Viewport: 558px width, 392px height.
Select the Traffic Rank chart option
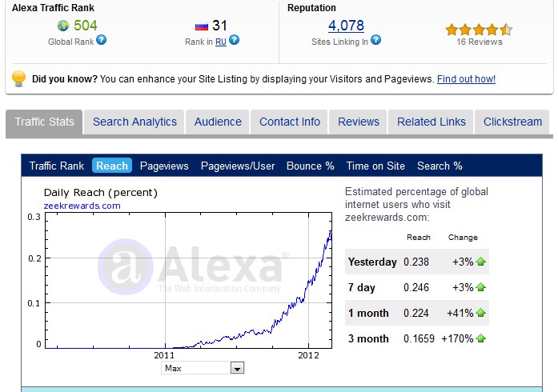coord(57,166)
